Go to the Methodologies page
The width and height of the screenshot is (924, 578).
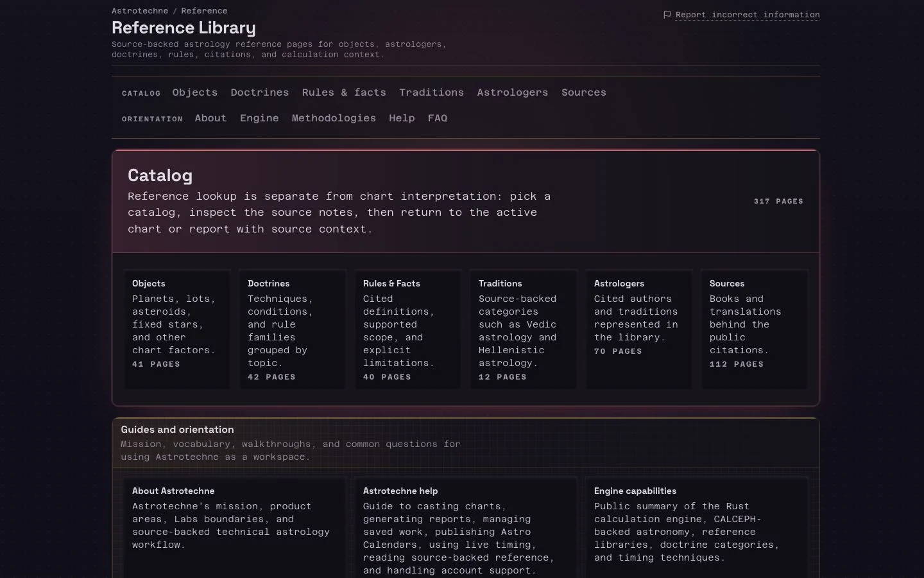[334, 118]
